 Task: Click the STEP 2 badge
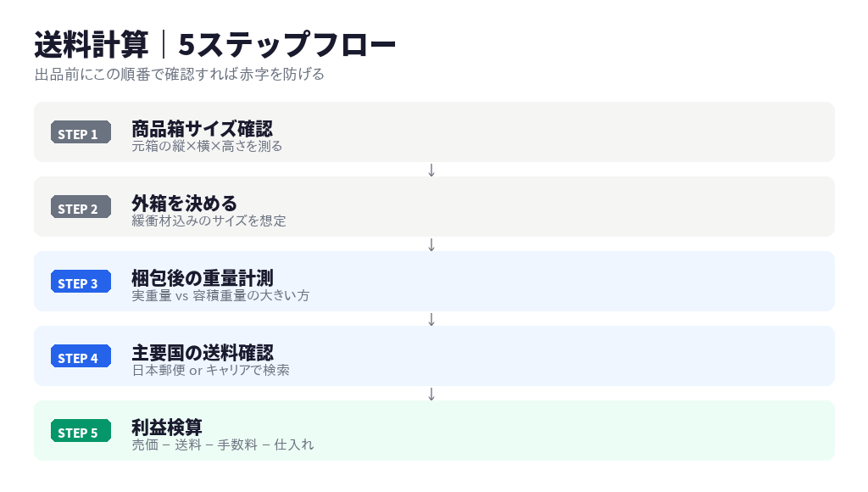tap(81, 208)
